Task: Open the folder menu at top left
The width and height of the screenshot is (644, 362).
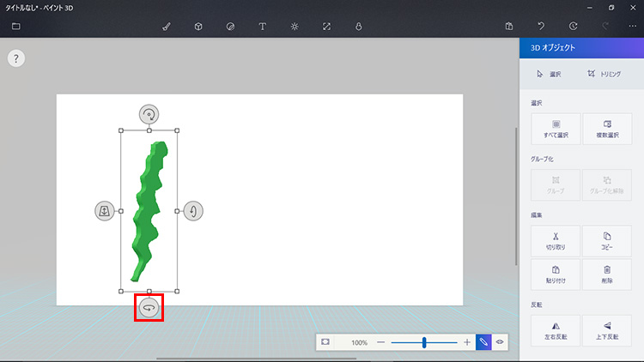Action: pos(15,27)
